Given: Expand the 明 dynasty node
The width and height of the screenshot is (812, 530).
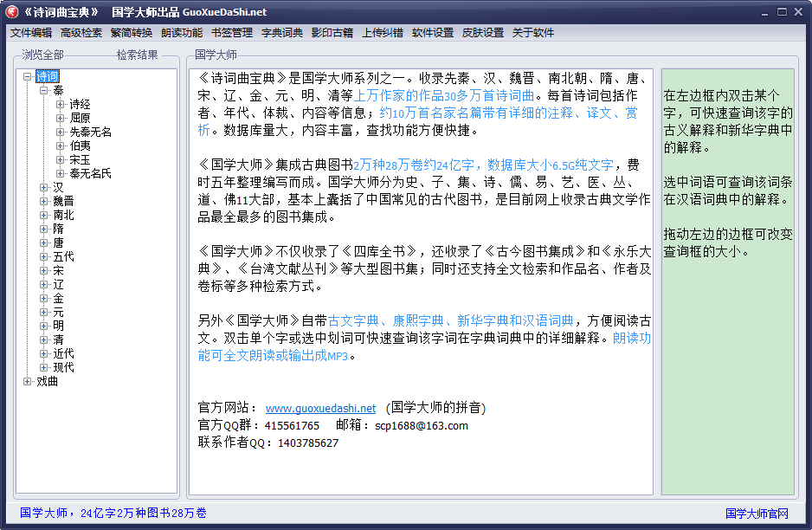Looking at the screenshot, I should pyautogui.click(x=44, y=326).
